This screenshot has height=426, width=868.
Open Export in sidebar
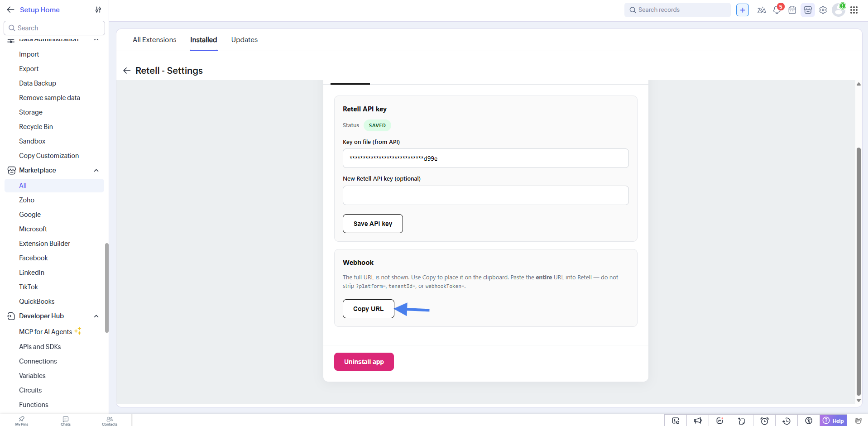pyautogui.click(x=29, y=69)
